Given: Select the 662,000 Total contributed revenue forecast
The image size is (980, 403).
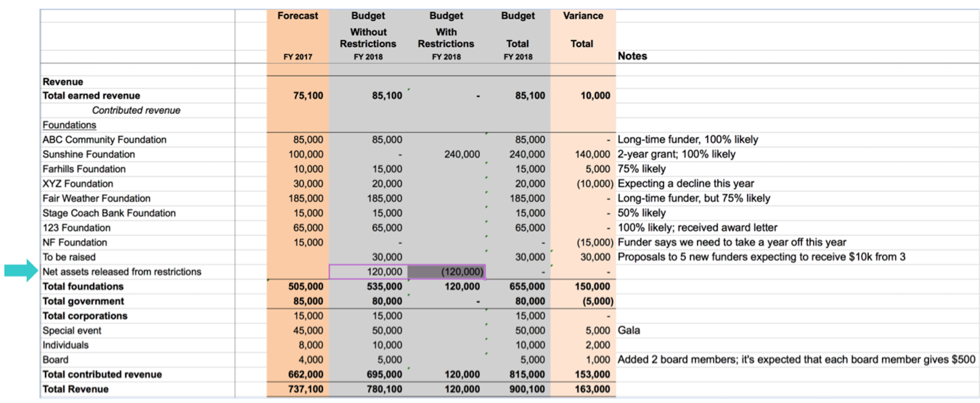Looking at the screenshot, I should (305, 375).
